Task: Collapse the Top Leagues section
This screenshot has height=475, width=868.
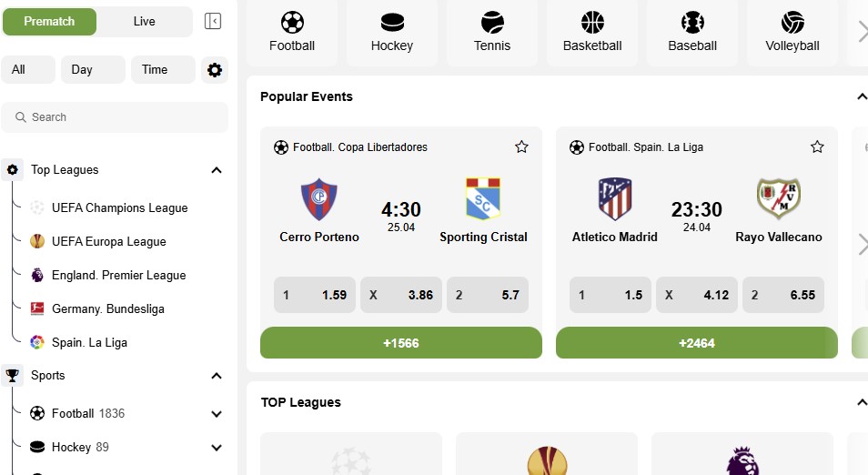Action: pyautogui.click(x=217, y=170)
